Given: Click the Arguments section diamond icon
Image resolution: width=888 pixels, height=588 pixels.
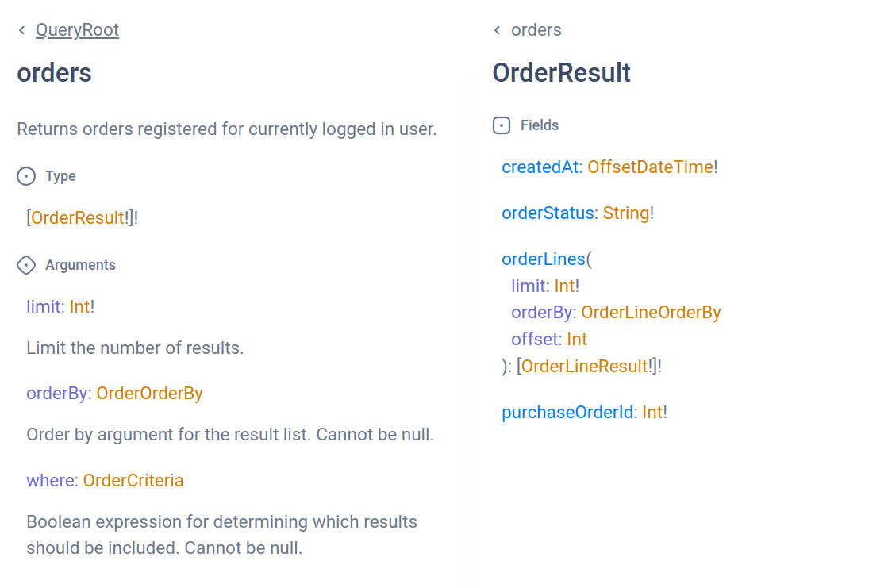Looking at the screenshot, I should [x=26, y=265].
